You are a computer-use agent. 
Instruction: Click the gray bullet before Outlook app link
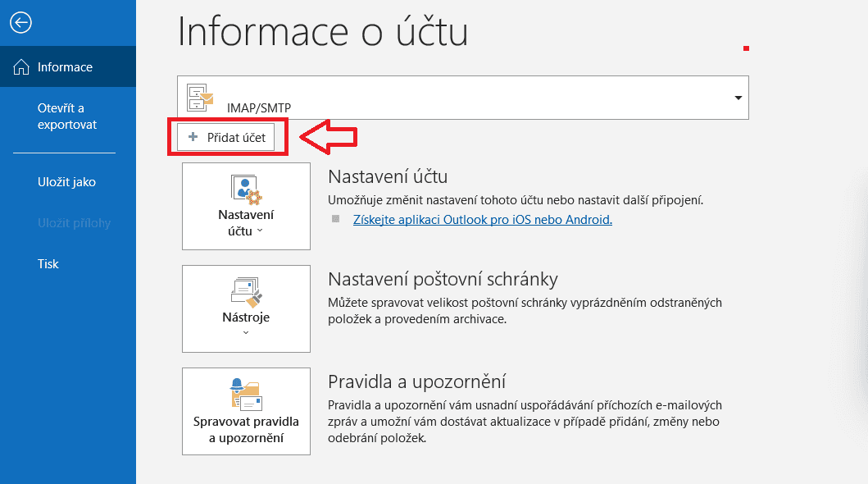coord(335,219)
